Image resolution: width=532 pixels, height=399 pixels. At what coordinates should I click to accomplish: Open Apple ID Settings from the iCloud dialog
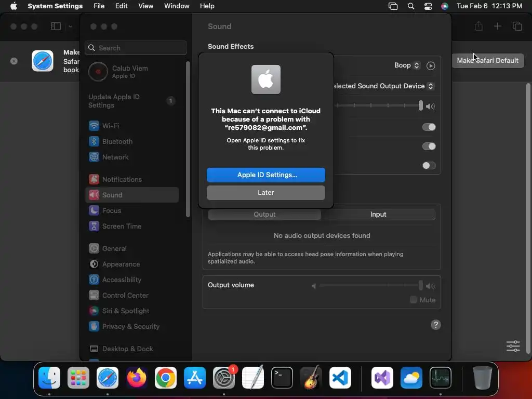pyautogui.click(x=265, y=175)
